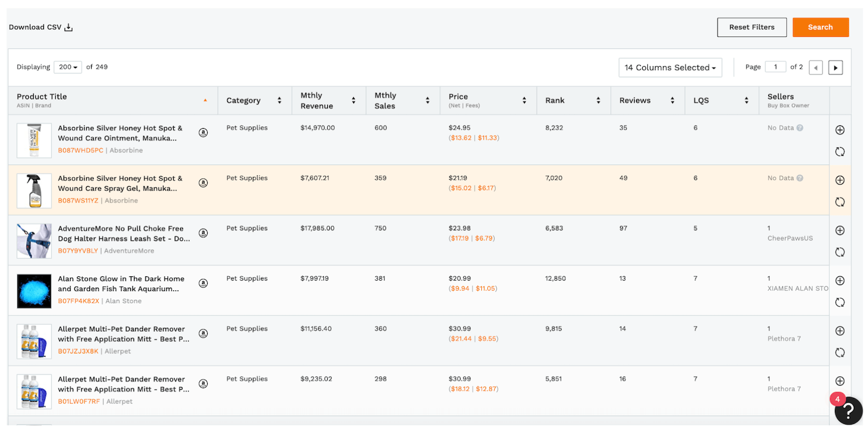Show info tooltip for first No Data seller
This screenshot has height=431, width=868.
pos(800,128)
